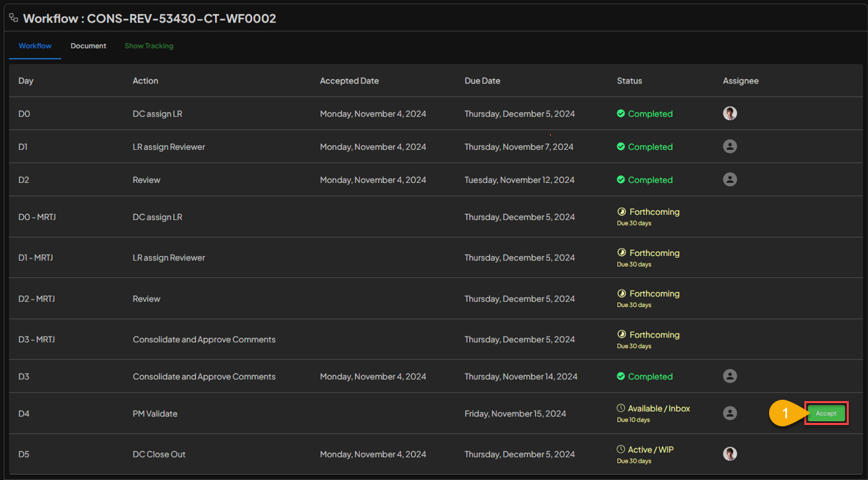Image resolution: width=868 pixels, height=480 pixels.
Task: Select the D3 - MRTJ Consolidate and Approve row
Action: tap(204, 339)
